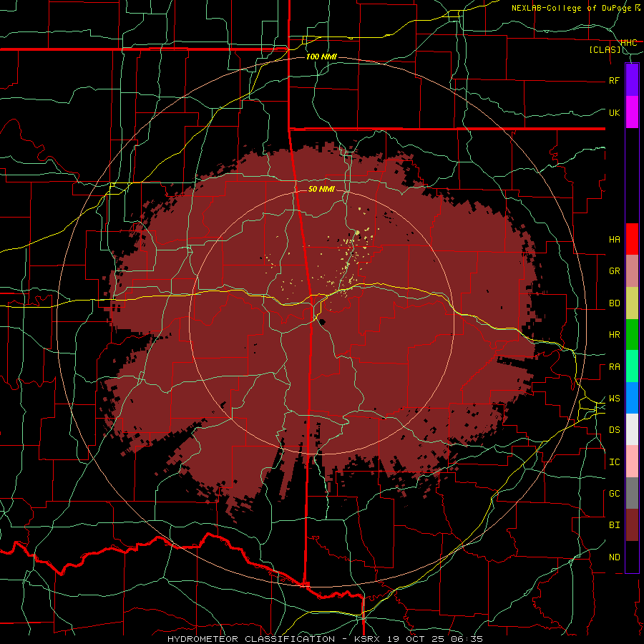Click the GR legend label
This screenshot has height=644, width=644.
(x=614, y=271)
